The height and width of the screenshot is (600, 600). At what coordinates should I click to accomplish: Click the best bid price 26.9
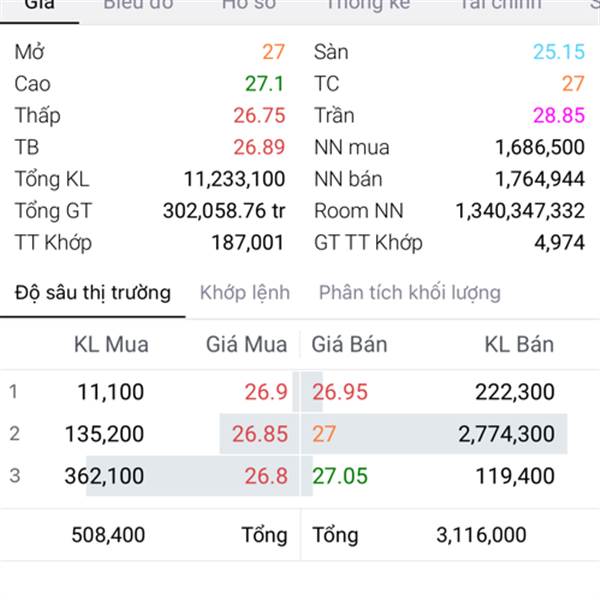pos(266,392)
